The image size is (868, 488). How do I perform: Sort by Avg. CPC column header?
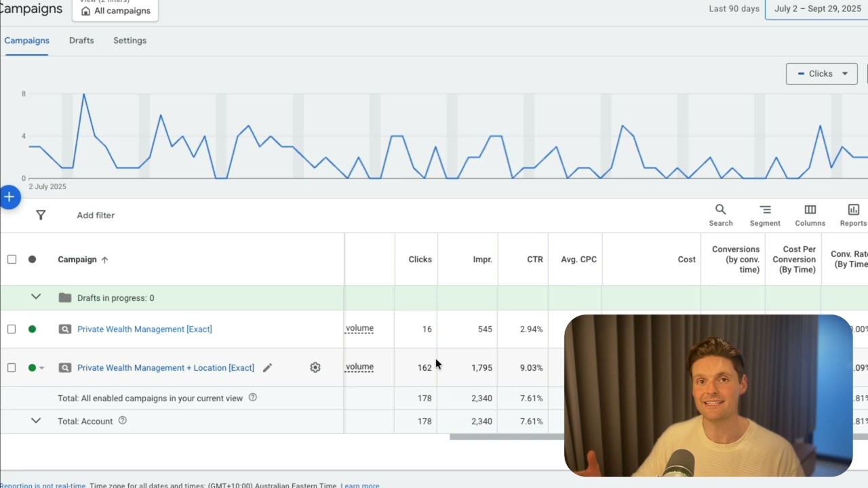[578, 260]
